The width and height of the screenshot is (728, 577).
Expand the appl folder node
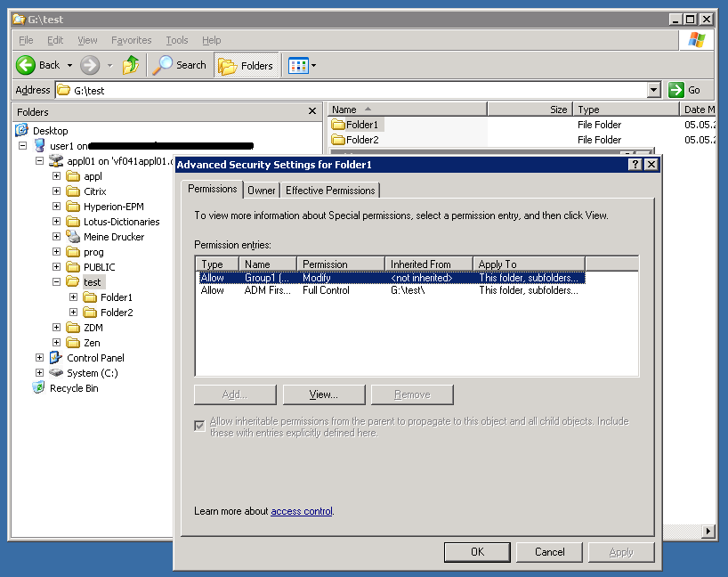(x=56, y=176)
